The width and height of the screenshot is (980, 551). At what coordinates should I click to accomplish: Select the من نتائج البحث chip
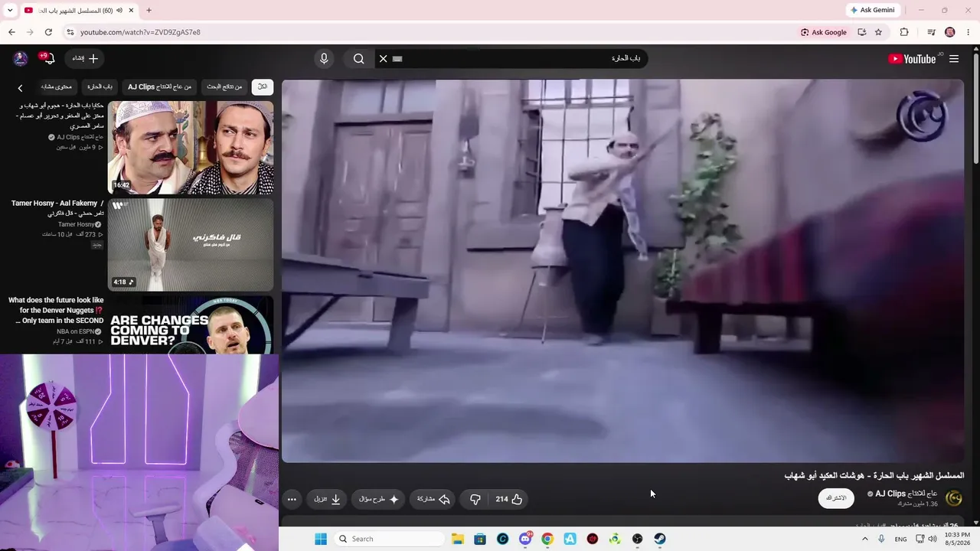click(x=224, y=87)
